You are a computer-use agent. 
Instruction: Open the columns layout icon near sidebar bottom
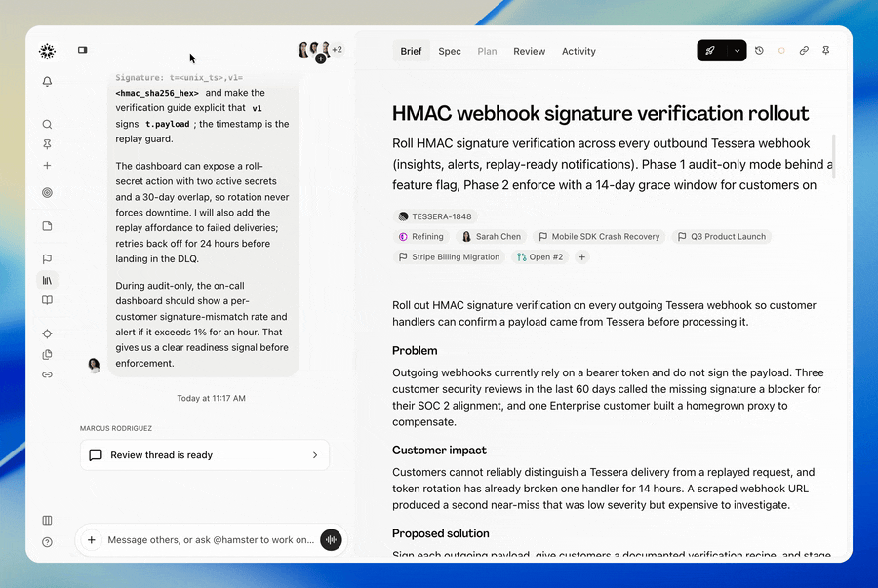coord(47,521)
